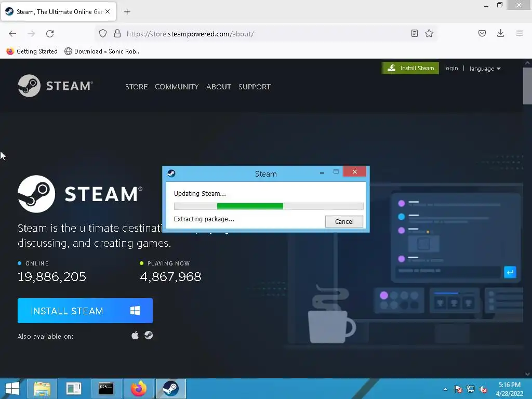Bookmark this page with the star icon
The image size is (532, 399).
click(x=429, y=33)
